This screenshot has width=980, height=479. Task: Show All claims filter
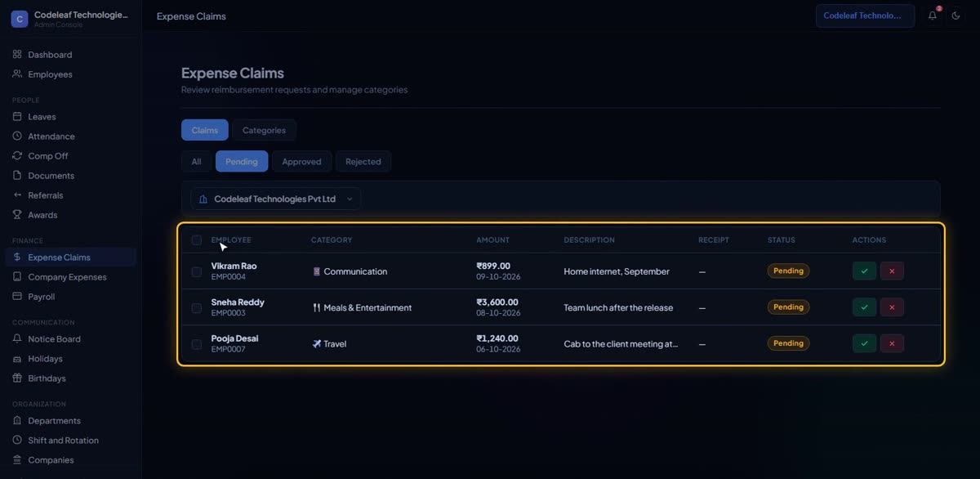[196, 161]
